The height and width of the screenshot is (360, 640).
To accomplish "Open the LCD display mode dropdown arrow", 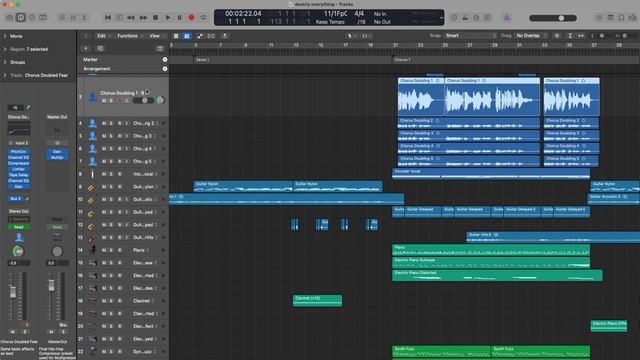I will [441, 18].
